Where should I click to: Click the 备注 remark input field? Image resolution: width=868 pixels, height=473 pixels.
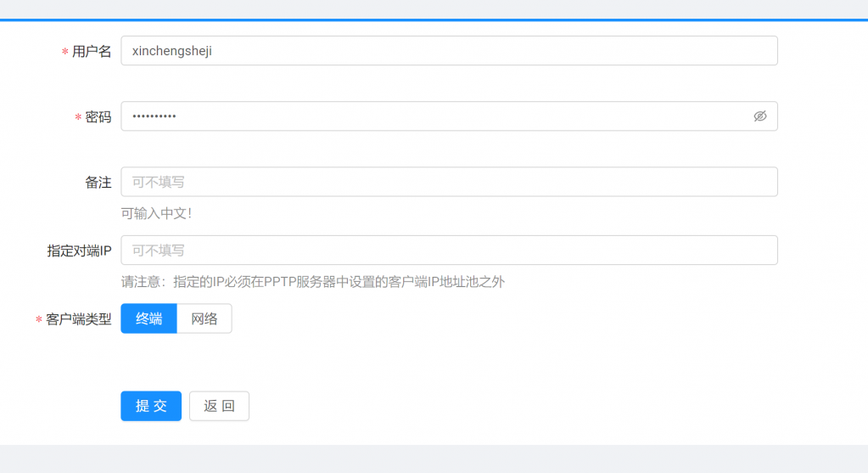[448, 182]
